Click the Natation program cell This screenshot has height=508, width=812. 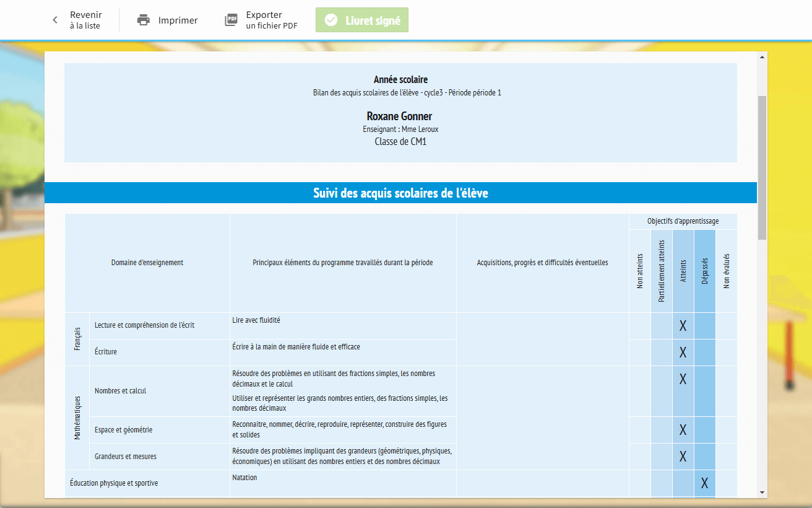(244, 478)
